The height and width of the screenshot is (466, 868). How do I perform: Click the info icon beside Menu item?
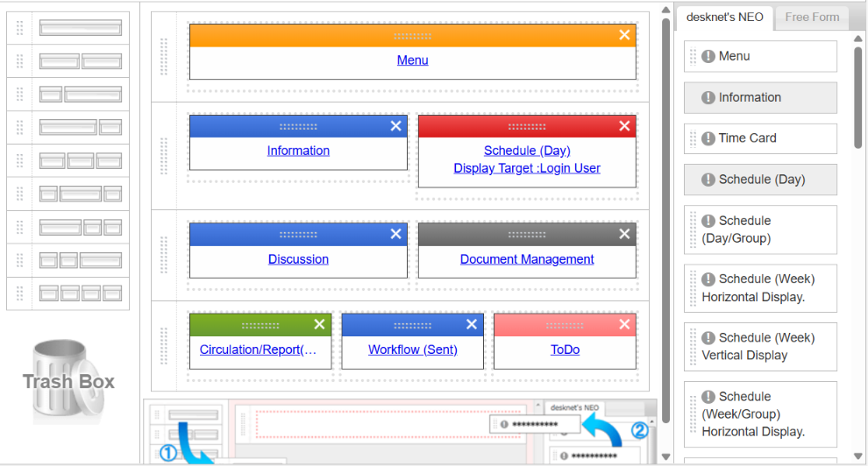[x=708, y=56]
